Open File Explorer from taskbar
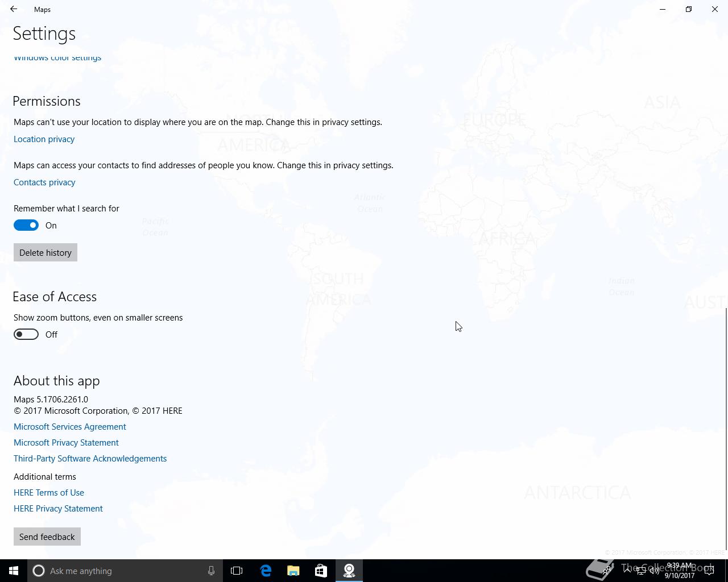Image resolution: width=728 pixels, height=582 pixels. coord(293,571)
